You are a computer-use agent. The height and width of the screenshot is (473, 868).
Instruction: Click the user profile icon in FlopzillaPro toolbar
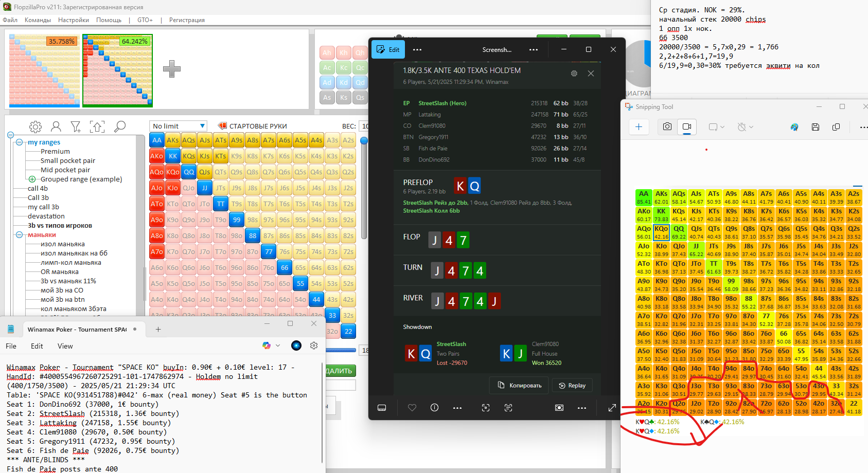click(56, 126)
